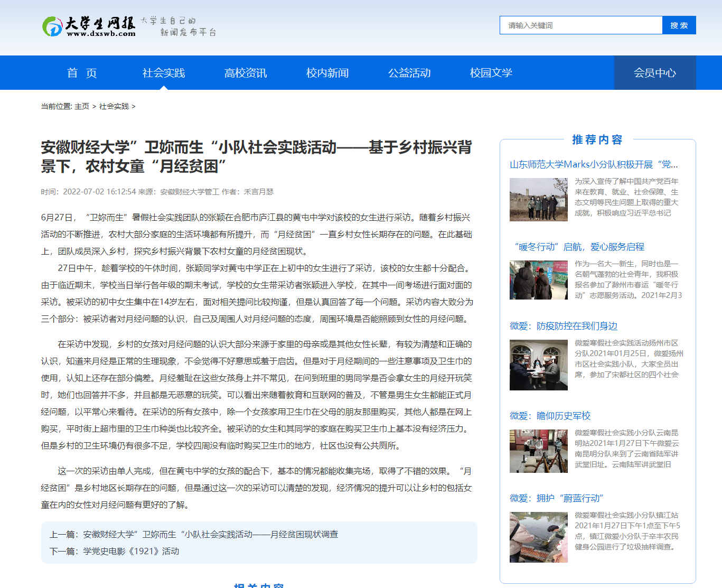The height and width of the screenshot is (588, 722).
Task: Open the 校内新闻 menu item
Action: click(327, 73)
